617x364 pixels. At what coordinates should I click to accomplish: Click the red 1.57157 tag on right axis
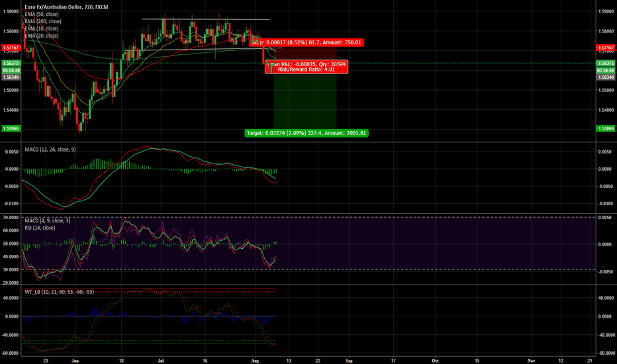(606, 48)
